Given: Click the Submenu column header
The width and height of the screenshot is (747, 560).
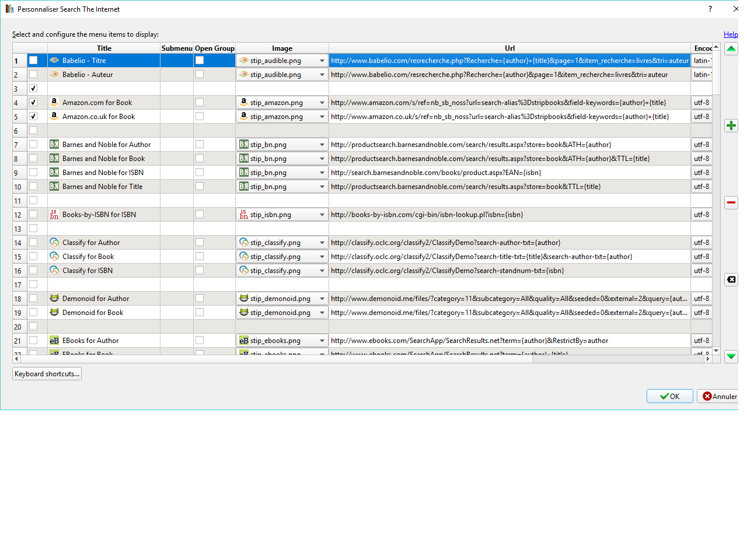Looking at the screenshot, I should pos(177,48).
